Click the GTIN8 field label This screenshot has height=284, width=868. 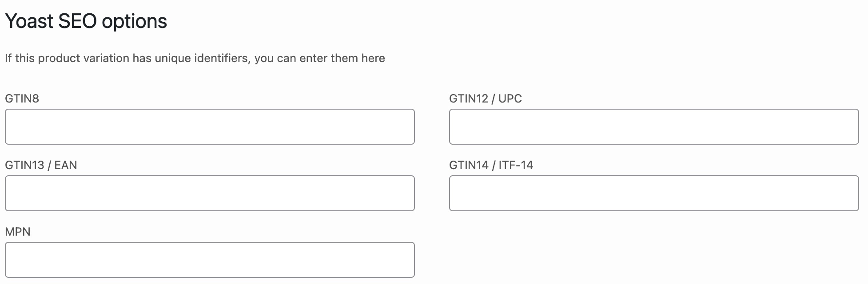coord(22,99)
